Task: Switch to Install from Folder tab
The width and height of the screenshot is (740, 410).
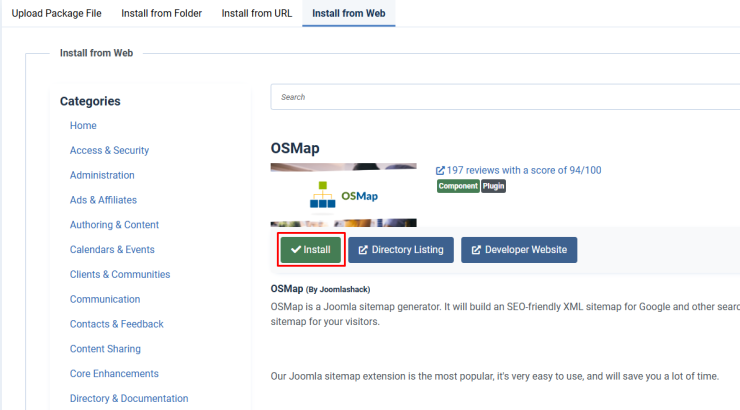Action: point(161,13)
